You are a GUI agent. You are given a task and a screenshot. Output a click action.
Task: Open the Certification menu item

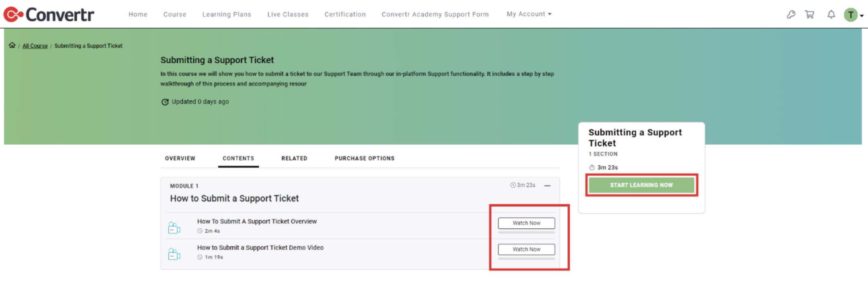pyautogui.click(x=345, y=14)
